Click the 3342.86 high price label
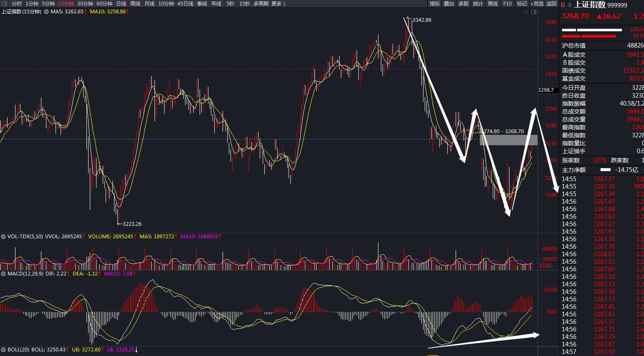This screenshot has width=644, height=356. coord(422,20)
